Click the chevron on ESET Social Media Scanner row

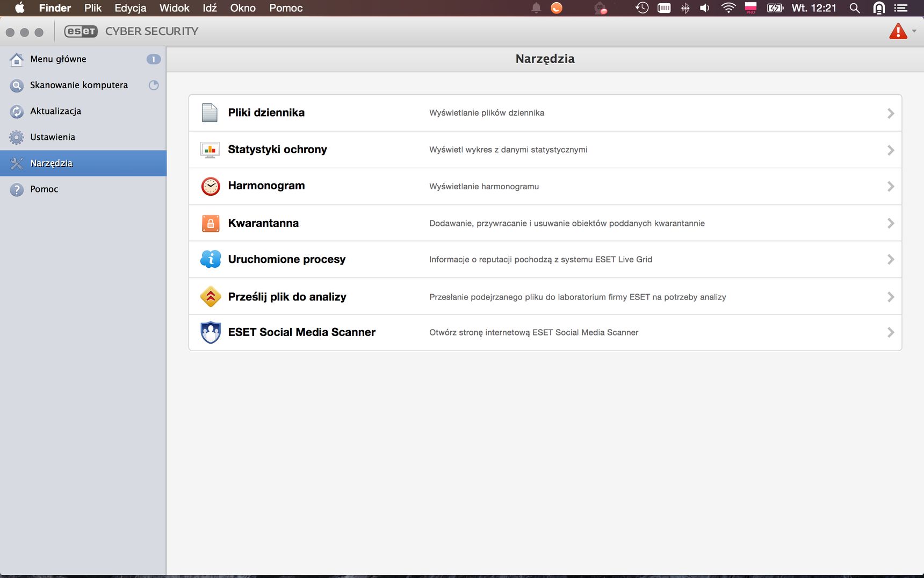[891, 333]
